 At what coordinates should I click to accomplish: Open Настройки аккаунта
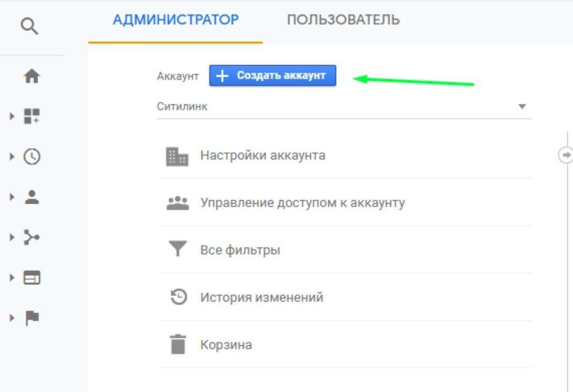click(x=262, y=155)
